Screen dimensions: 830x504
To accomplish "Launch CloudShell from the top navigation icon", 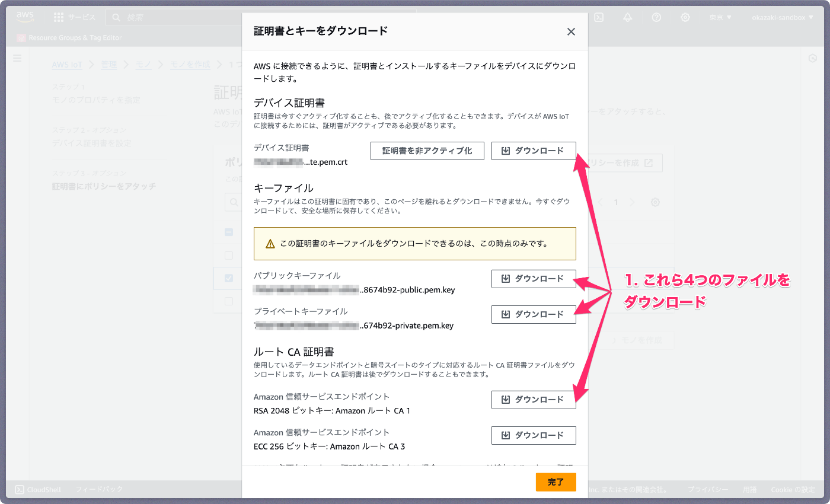I will coord(599,17).
